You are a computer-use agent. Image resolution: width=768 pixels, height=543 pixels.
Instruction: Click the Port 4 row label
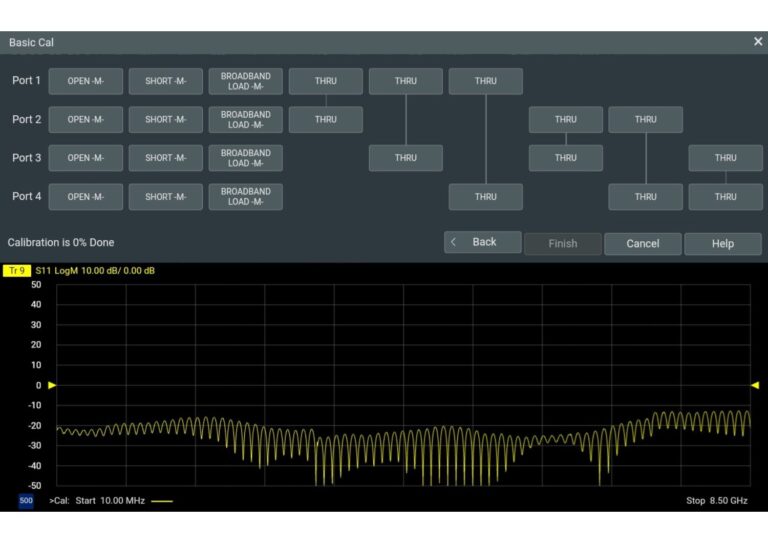point(26,197)
